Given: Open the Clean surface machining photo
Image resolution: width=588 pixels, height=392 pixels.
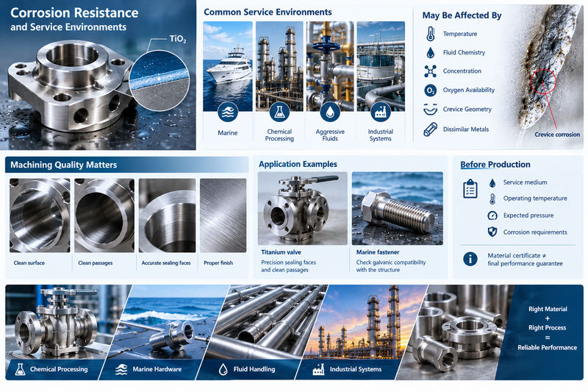Looking at the screenshot, I should point(40,215).
